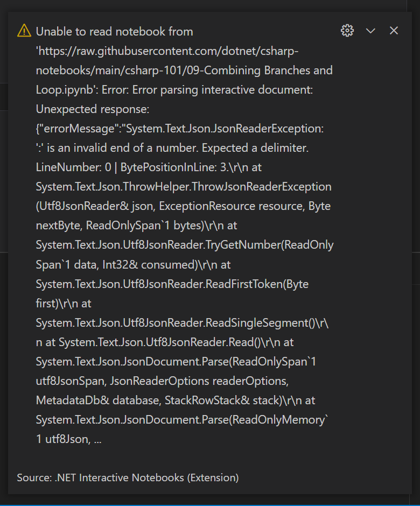Click the blue status bar at the bottom
Viewport: 420px width, 506px height.
[210, 505]
